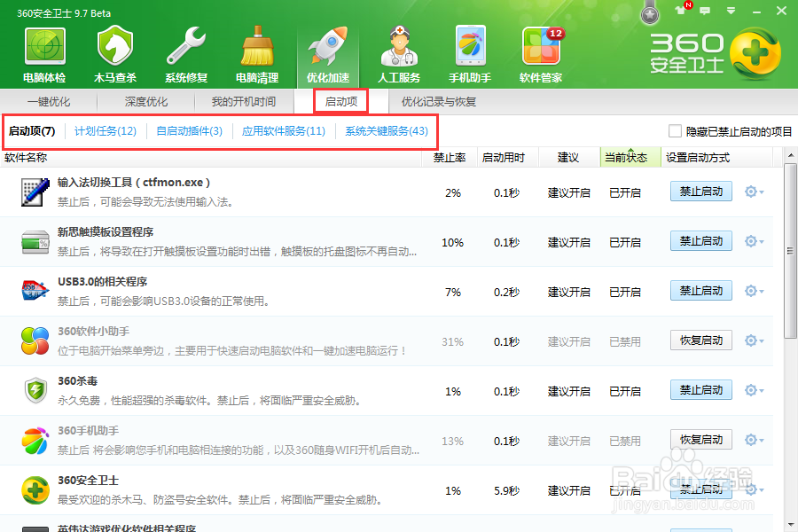Click the 360安全卫士 logo plus icon
This screenshot has height=532, width=798.
pos(755,53)
